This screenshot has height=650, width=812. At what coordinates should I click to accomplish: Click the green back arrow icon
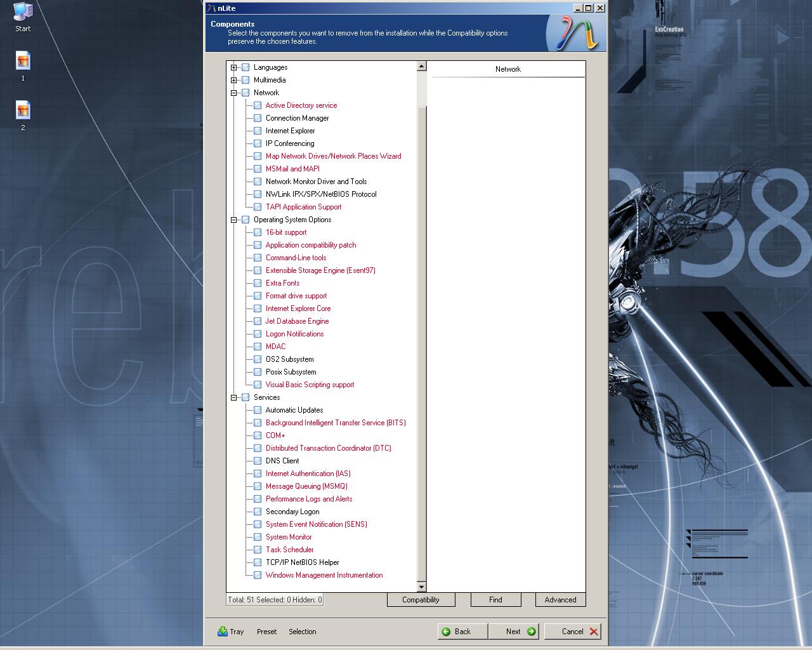click(446, 631)
